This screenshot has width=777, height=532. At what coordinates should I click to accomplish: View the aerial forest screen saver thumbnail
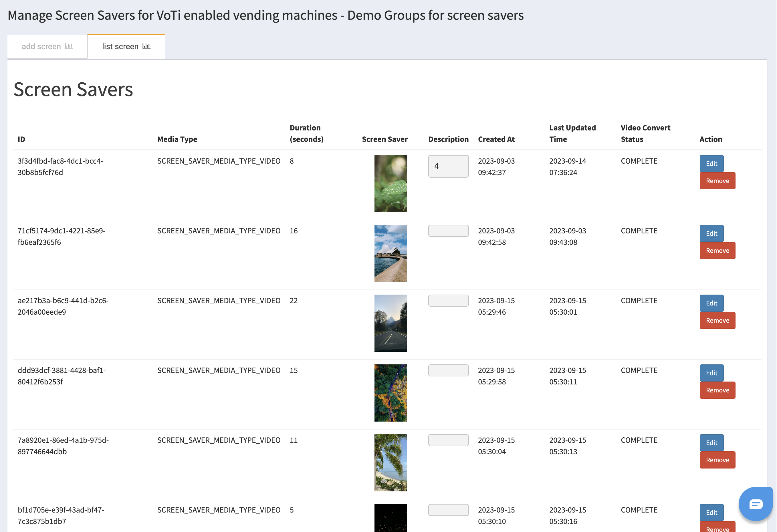pos(390,393)
